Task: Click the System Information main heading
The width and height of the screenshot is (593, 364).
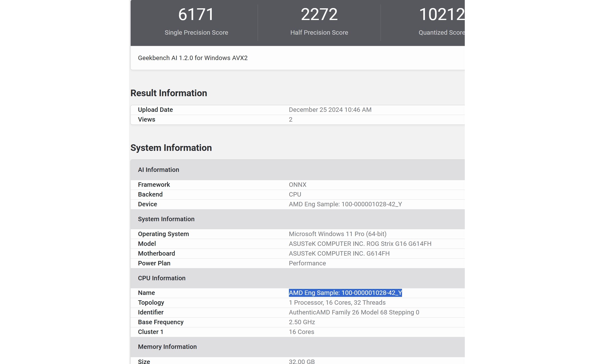Action: (171, 148)
